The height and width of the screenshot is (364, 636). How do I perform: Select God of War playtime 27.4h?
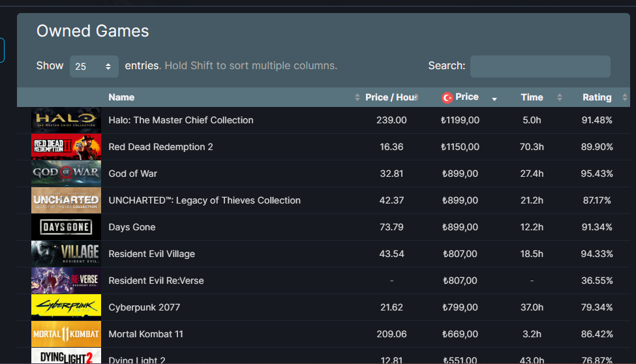click(x=532, y=174)
